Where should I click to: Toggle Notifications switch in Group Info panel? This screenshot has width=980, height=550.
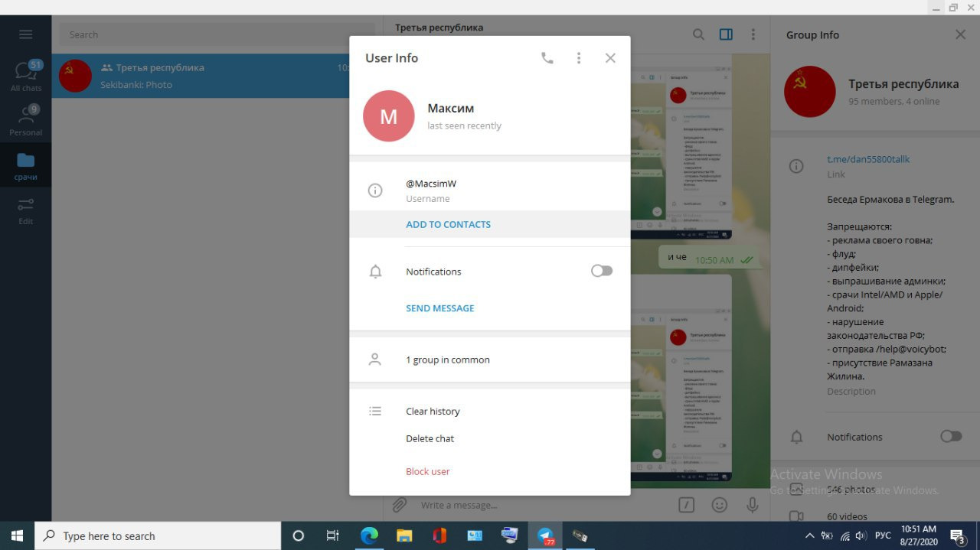pyautogui.click(x=950, y=436)
